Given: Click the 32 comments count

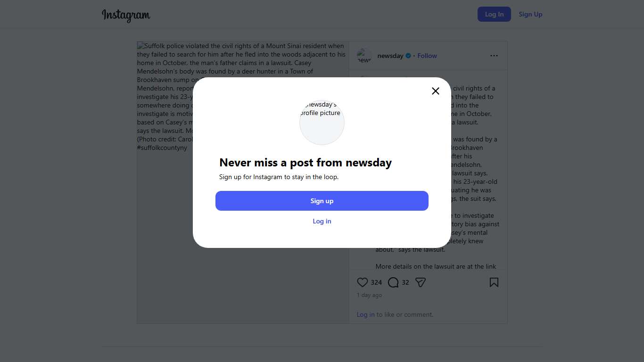Looking at the screenshot, I should pos(405,282).
